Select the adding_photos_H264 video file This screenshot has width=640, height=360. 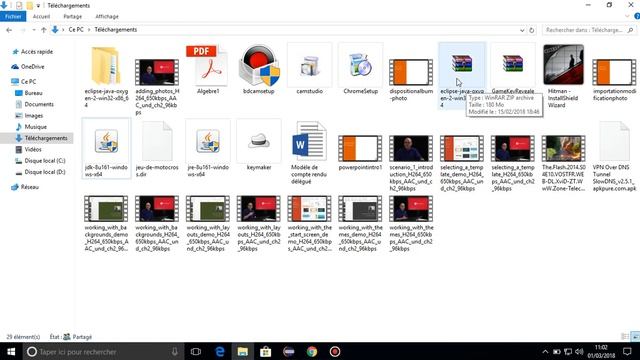(x=157, y=72)
